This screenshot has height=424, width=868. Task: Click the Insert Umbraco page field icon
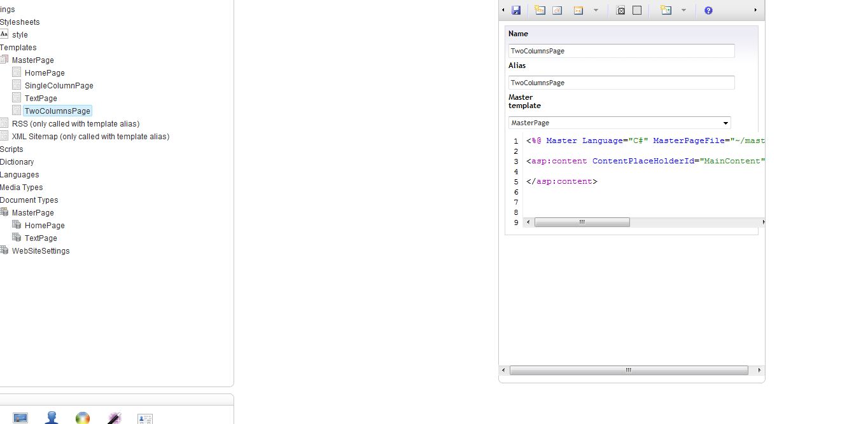[540, 10]
